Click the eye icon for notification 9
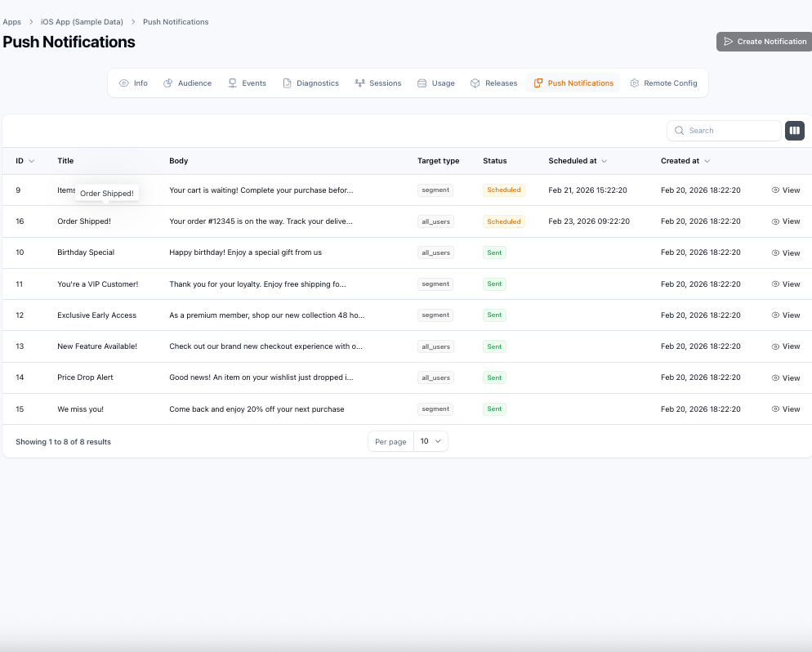812x652 pixels. pyautogui.click(x=775, y=190)
